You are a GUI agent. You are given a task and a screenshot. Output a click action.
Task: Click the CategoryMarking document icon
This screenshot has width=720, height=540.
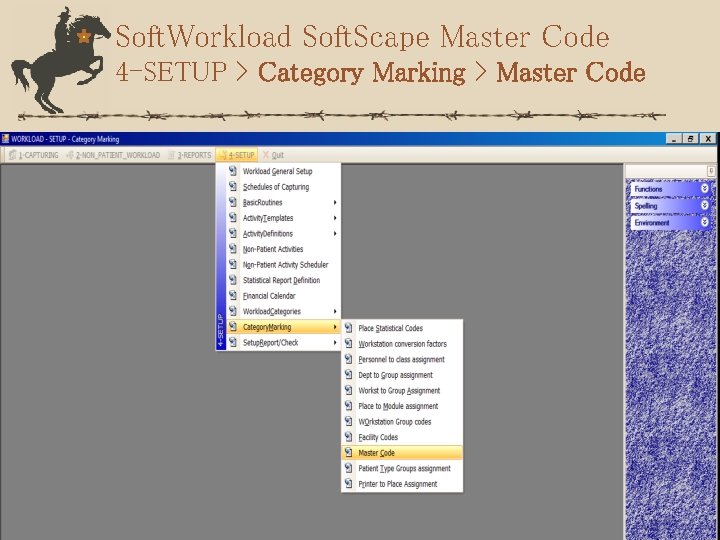[x=233, y=327]
